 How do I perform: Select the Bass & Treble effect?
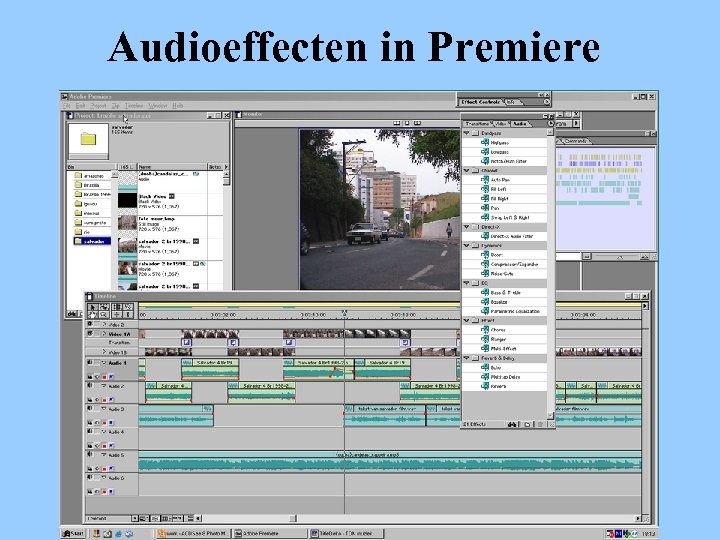(505, 292)
